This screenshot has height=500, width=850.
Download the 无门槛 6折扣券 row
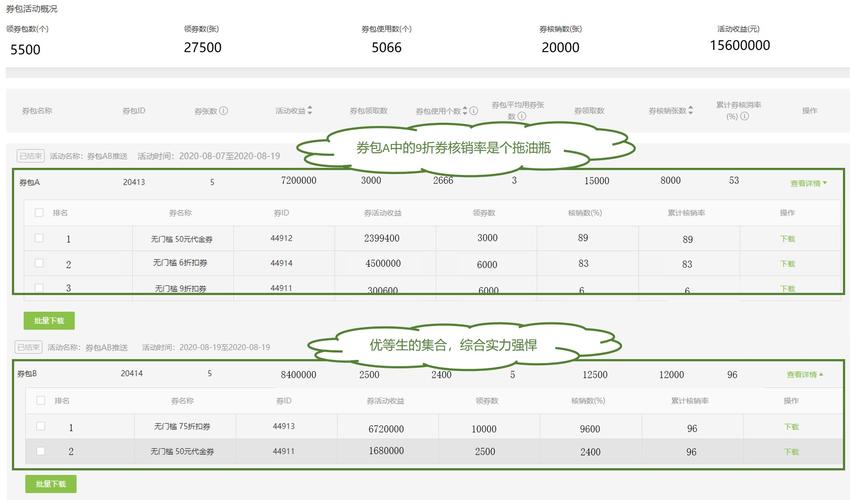(x=787, y=264)
